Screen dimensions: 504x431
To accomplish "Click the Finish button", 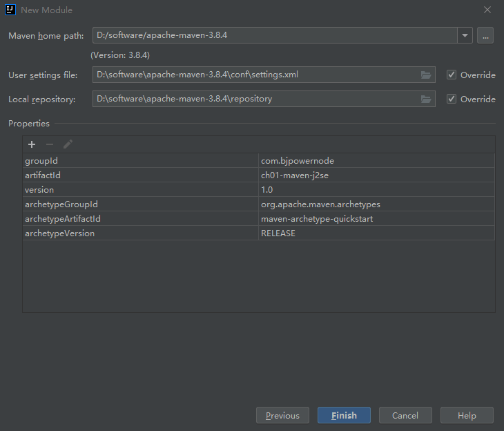I will click(x=344, y=415).
